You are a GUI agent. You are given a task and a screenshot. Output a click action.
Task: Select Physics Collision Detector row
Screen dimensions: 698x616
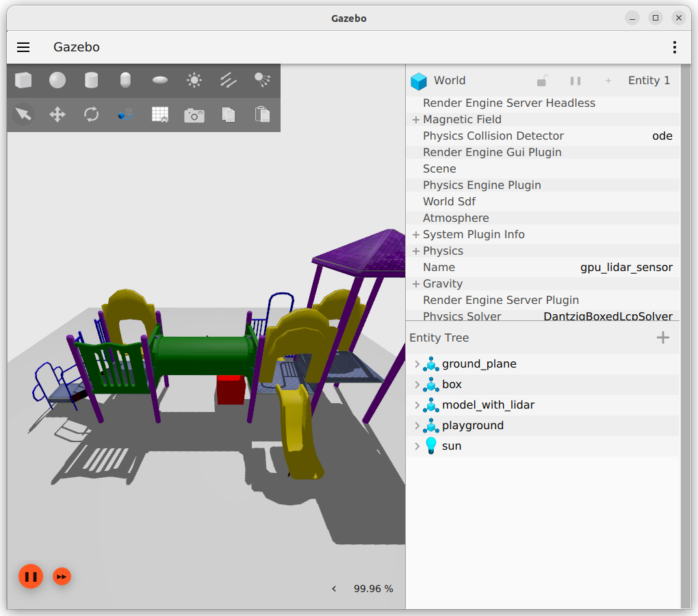tap(543, 136)
